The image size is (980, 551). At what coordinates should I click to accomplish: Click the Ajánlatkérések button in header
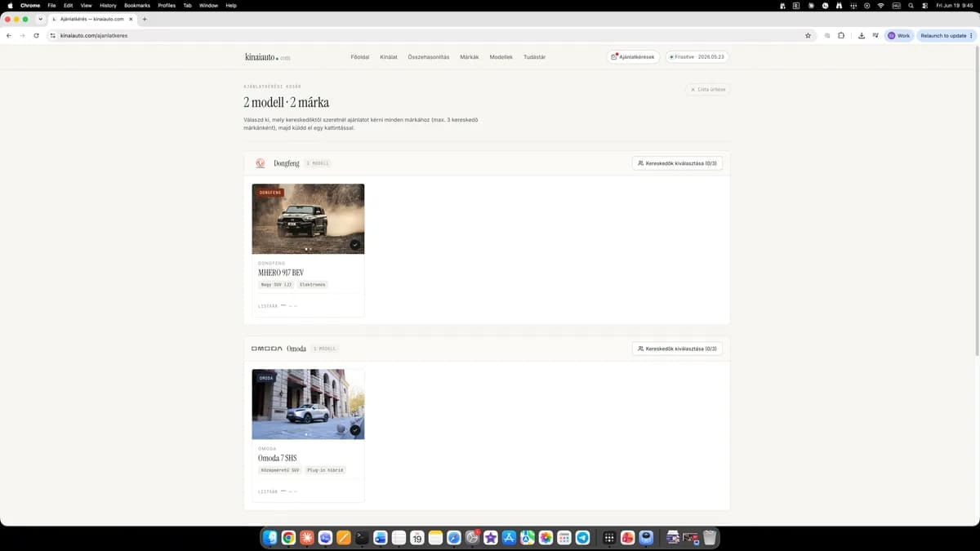coord(633,57)
